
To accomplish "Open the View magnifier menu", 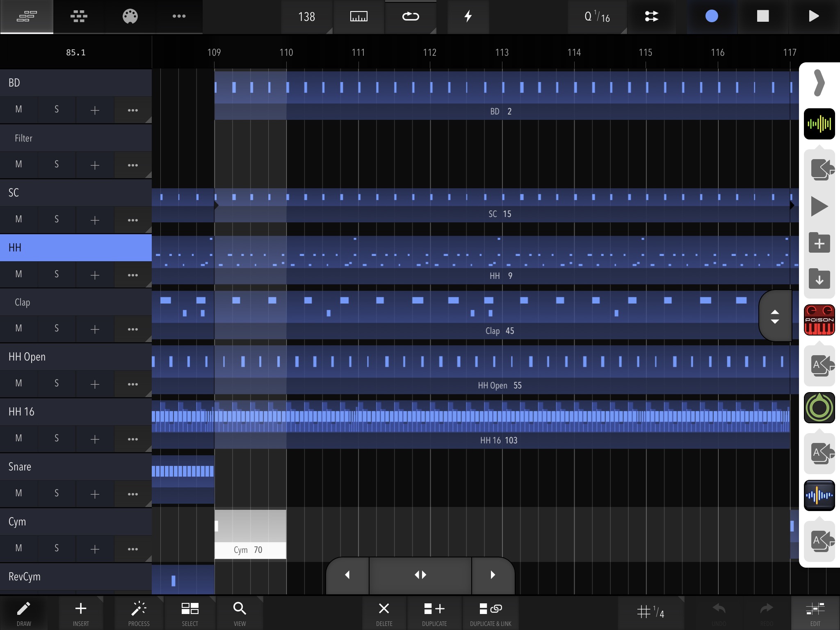I will tap(240, 614).
